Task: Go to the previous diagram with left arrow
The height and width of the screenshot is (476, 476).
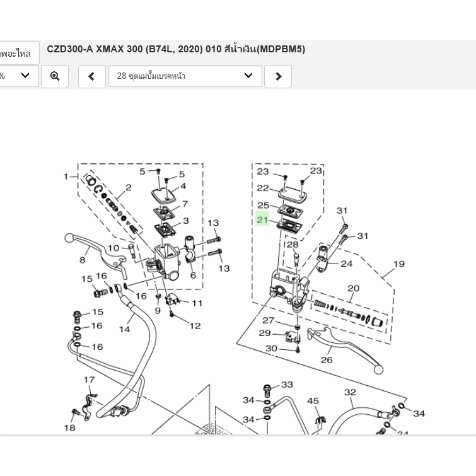Action: click(91, 76)
